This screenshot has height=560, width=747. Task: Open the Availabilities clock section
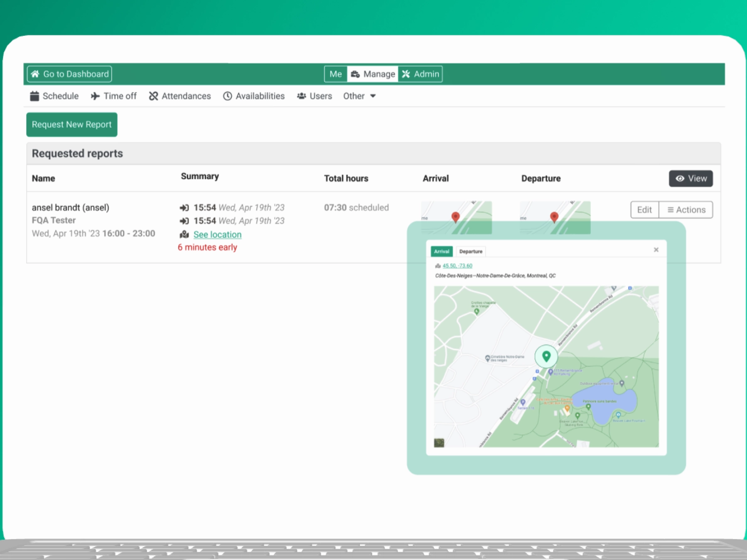[254, 96]
